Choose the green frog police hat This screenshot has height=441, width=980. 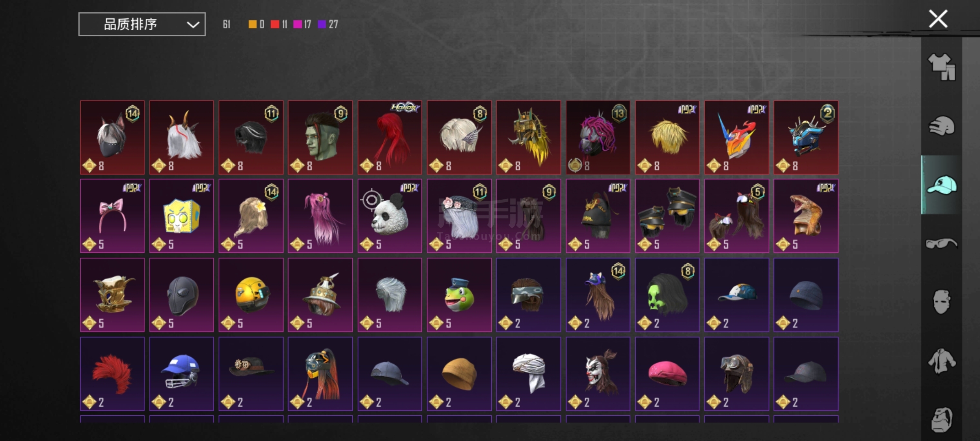[x=459, y=295]
